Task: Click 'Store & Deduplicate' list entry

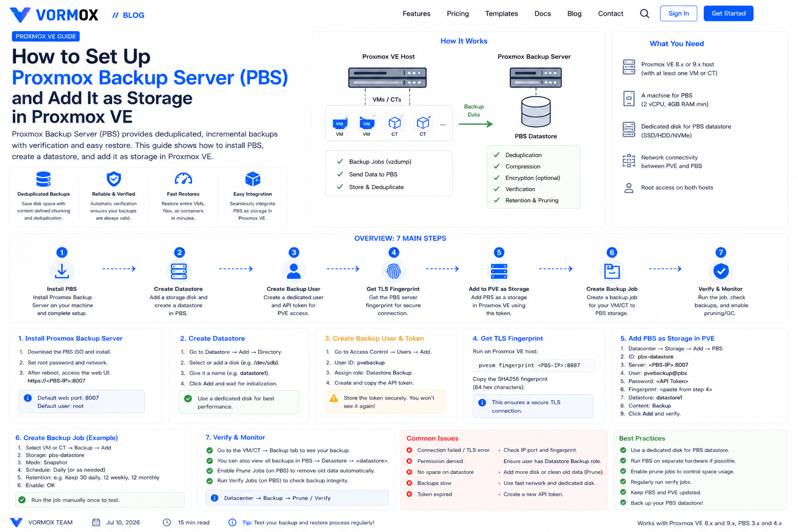Action: pyautogui.click(x=376, y=187)
